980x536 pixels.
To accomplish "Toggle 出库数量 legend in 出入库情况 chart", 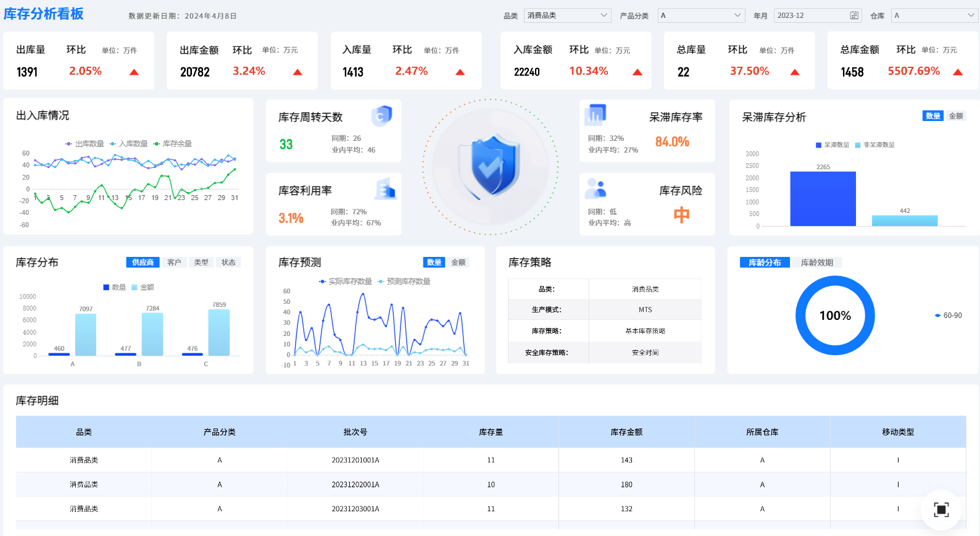I will point(85,144).
